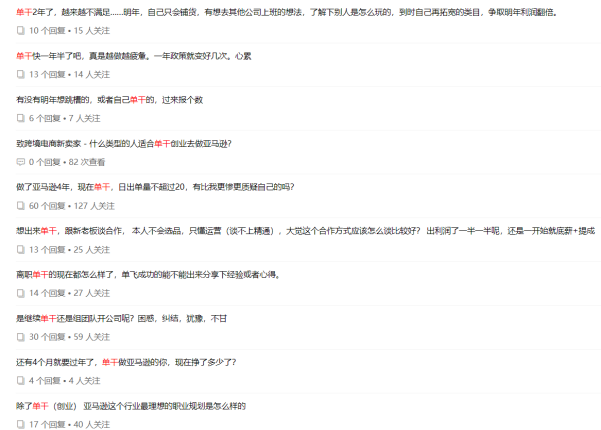The image size is (601, 430).
Task: Click the comment icon beside "0 个回复"
Action: [x=21, y=161]
